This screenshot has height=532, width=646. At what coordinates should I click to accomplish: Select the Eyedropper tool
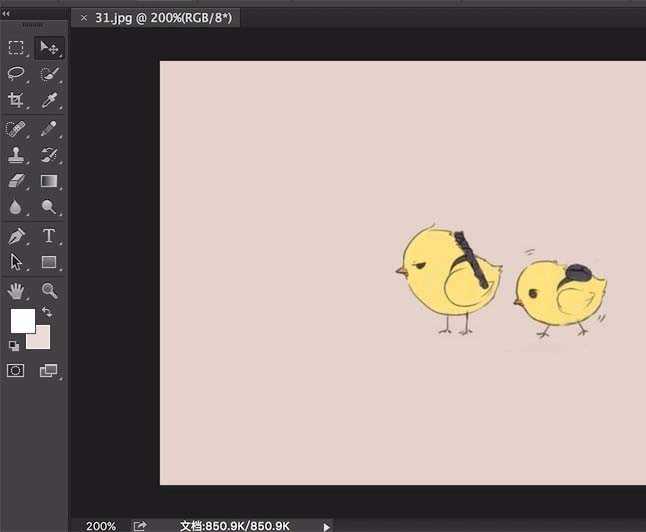click(x=48, y=100)
